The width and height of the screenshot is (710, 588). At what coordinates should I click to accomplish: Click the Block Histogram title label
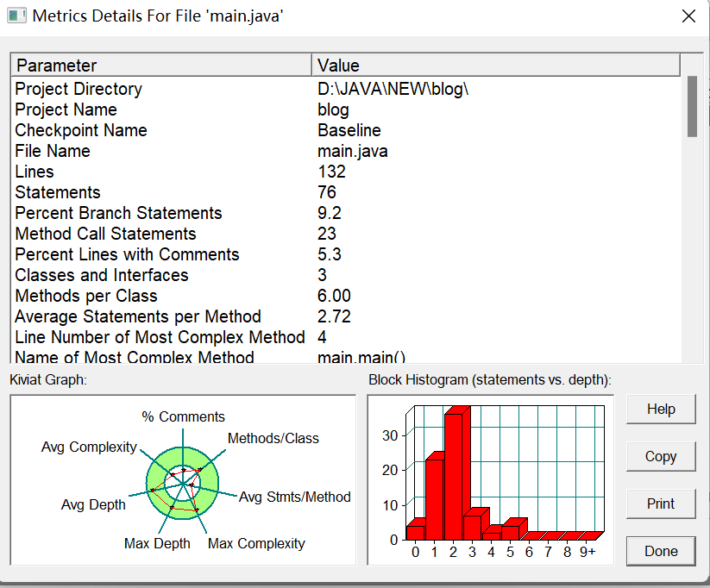490,379
